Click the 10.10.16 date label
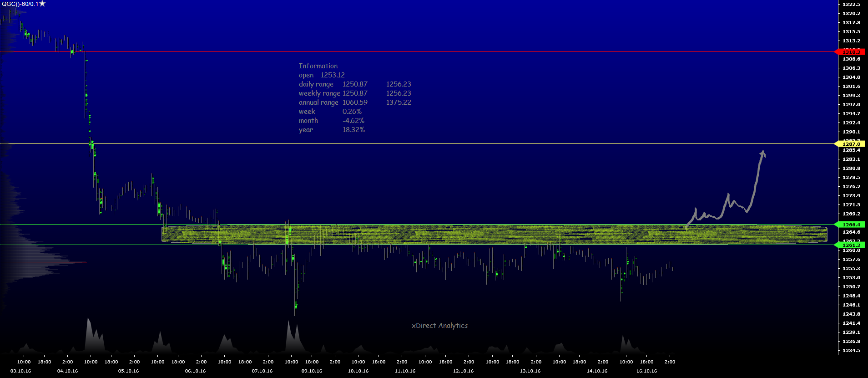Screen dimensions: 868x378 tap(358, 371)
